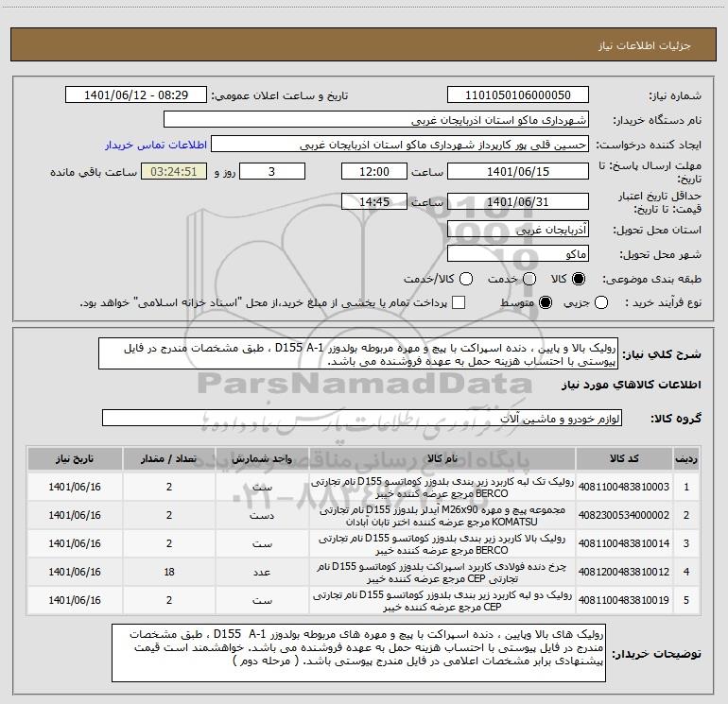This screenshot has height=704, width=728.
Task: Click item code 4081100483810003
Action: tap(624, 487)
